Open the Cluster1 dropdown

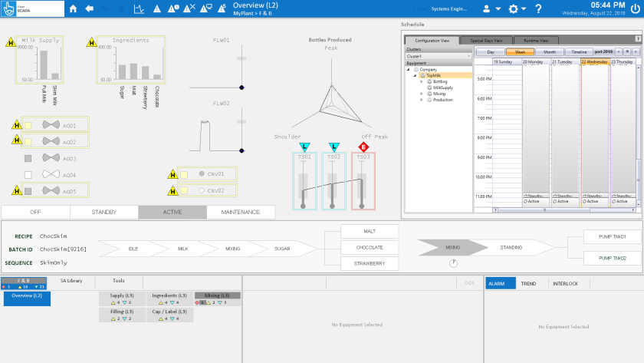click(x=439, y=56)
